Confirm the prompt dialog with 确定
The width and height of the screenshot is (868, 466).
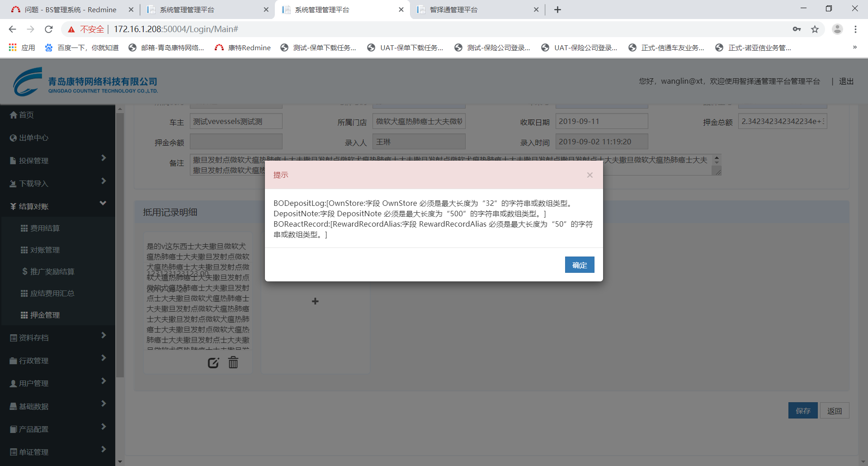point(580,265)
